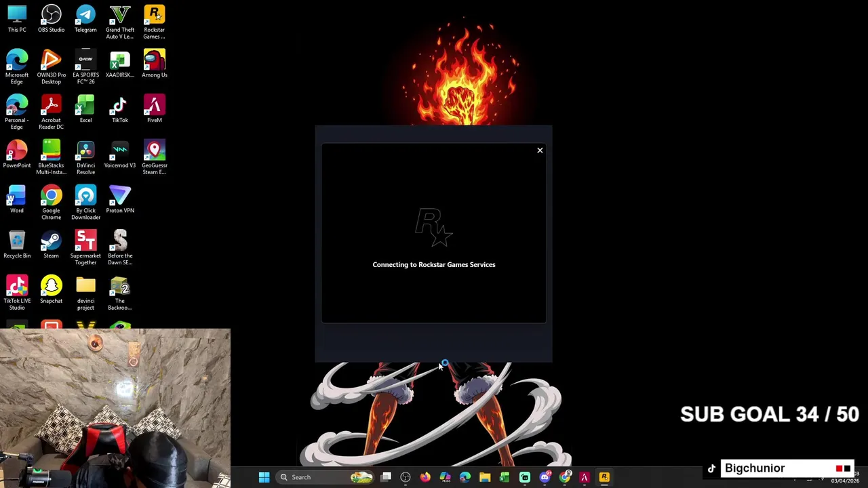This screenshot has width=868, height=488.
Task: Switch to Chrome in the taskbar
Action: click(x=564, y=477)
